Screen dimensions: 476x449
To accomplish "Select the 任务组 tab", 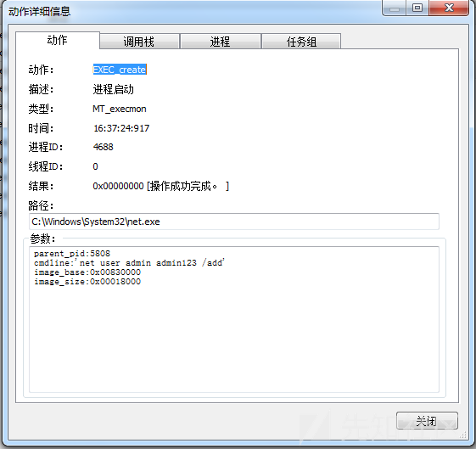I will 301,42.
